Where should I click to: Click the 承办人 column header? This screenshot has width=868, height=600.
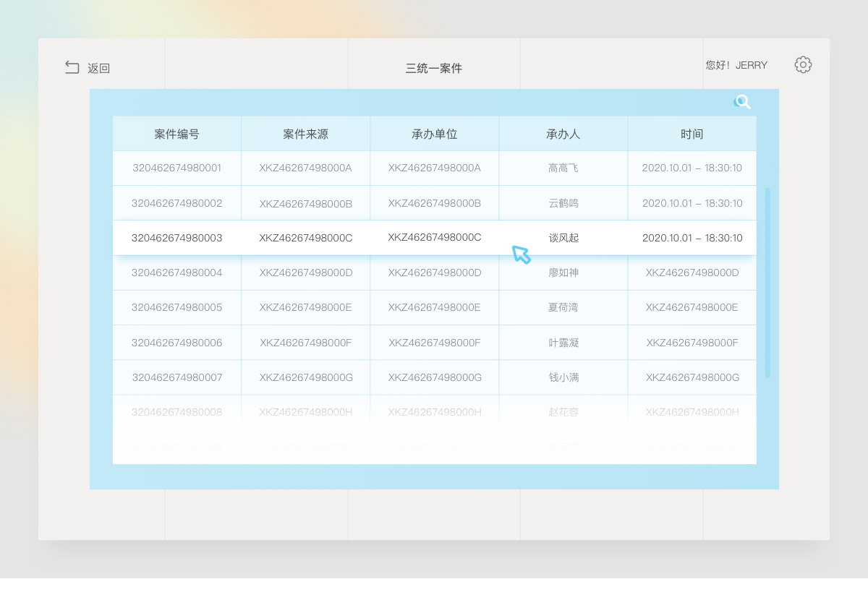pos(563,134)
